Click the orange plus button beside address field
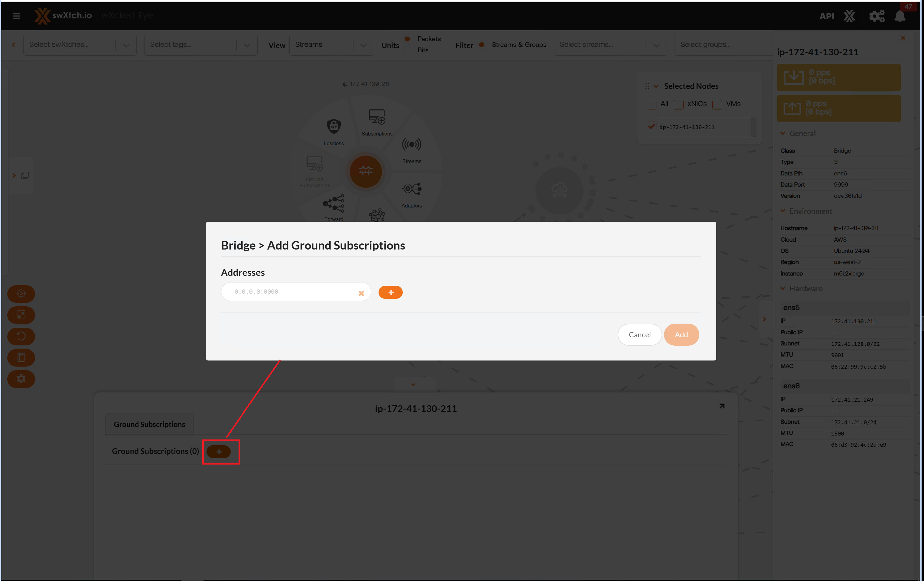This screenshot has height=581, width=924. [x=390, y=292]
